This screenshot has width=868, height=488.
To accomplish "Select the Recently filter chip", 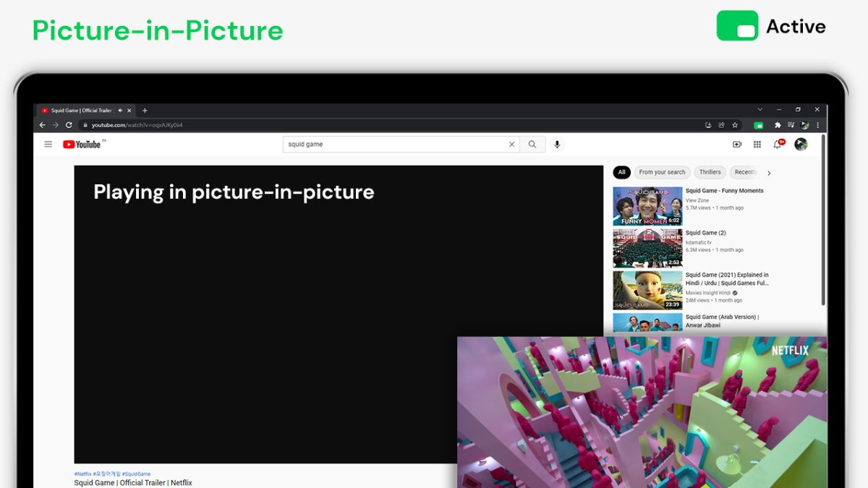I will pos(744,172).
